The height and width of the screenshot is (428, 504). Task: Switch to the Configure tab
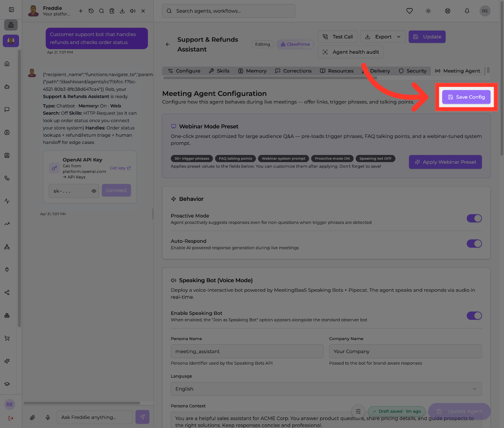[184, 71]
